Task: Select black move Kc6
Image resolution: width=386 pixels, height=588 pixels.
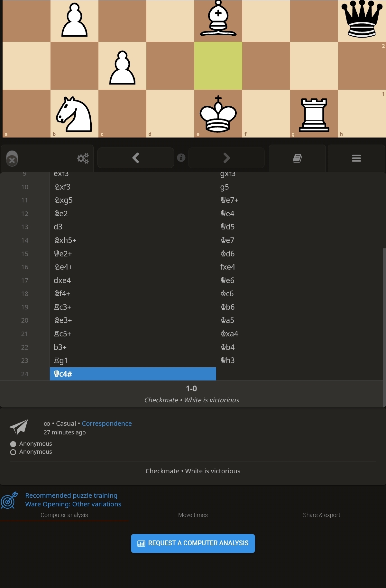Action: tap(299, 294)
